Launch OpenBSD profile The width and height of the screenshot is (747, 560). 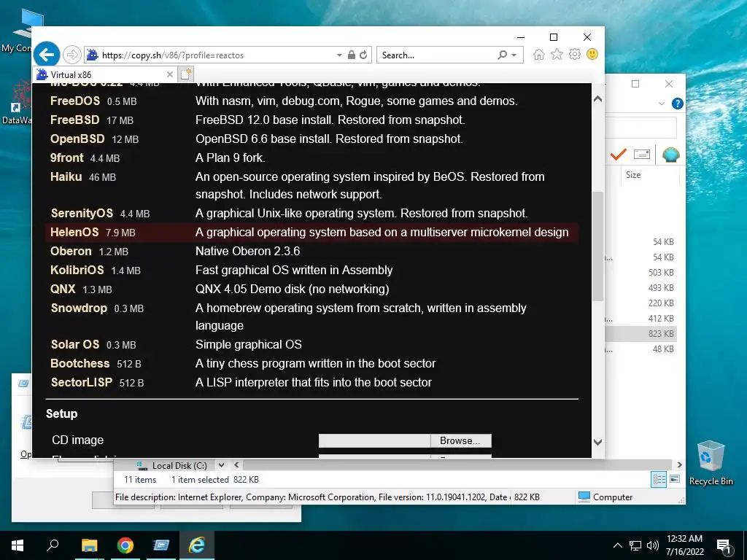(x=77, y=139)
